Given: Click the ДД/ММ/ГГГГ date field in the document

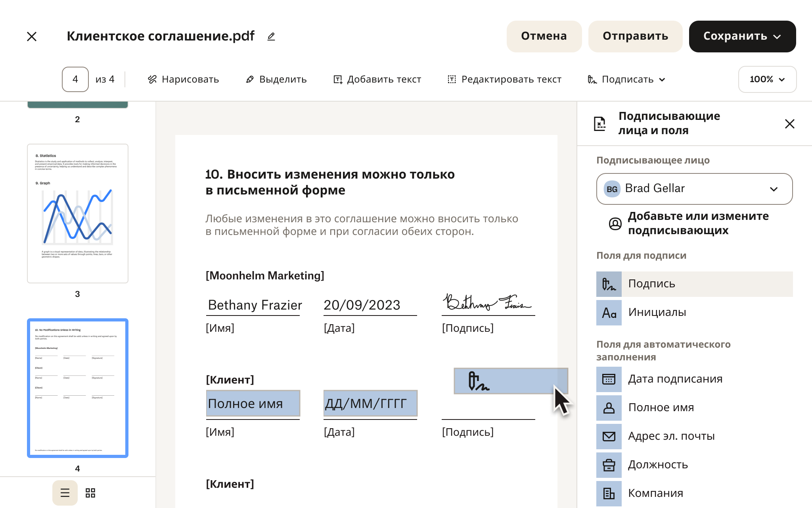Looking at the screenshot, I should coord(370,403).
